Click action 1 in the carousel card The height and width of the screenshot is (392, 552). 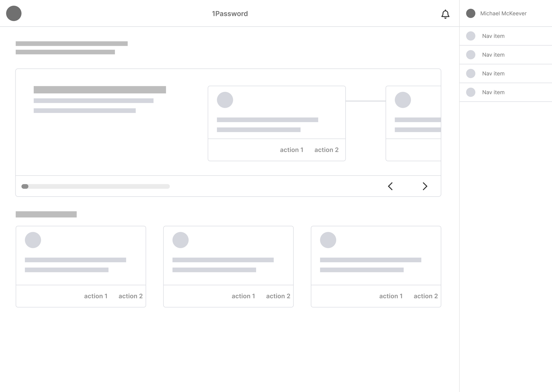click(x=291, y=150)
